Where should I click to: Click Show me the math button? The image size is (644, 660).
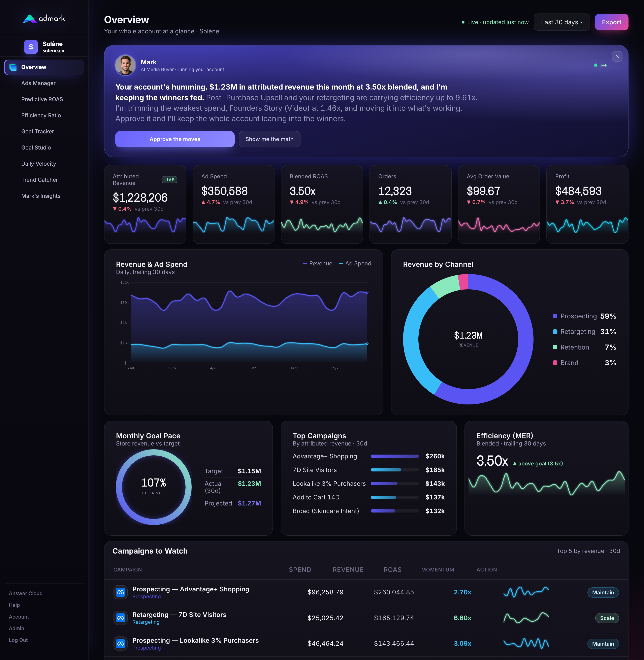[269, 139]
